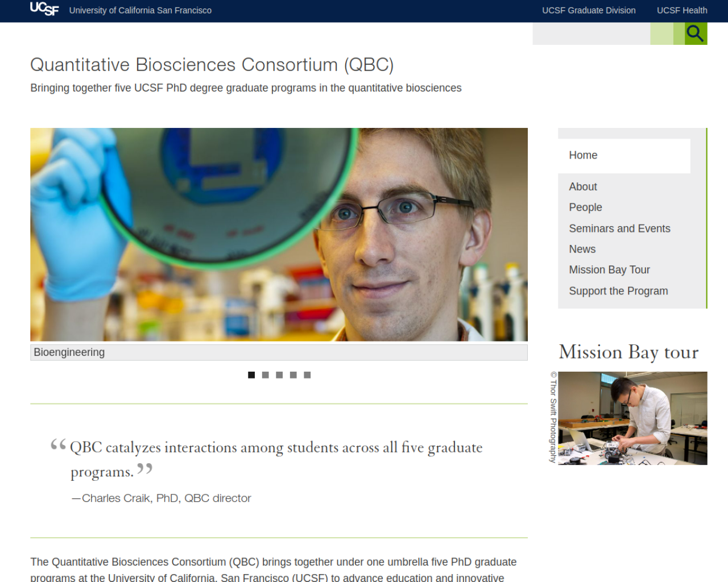Screen dimensions: 728x582
Task: Click the Quantitative Biosciences Consortium (QBC) title
Action: tap(212, 65)
